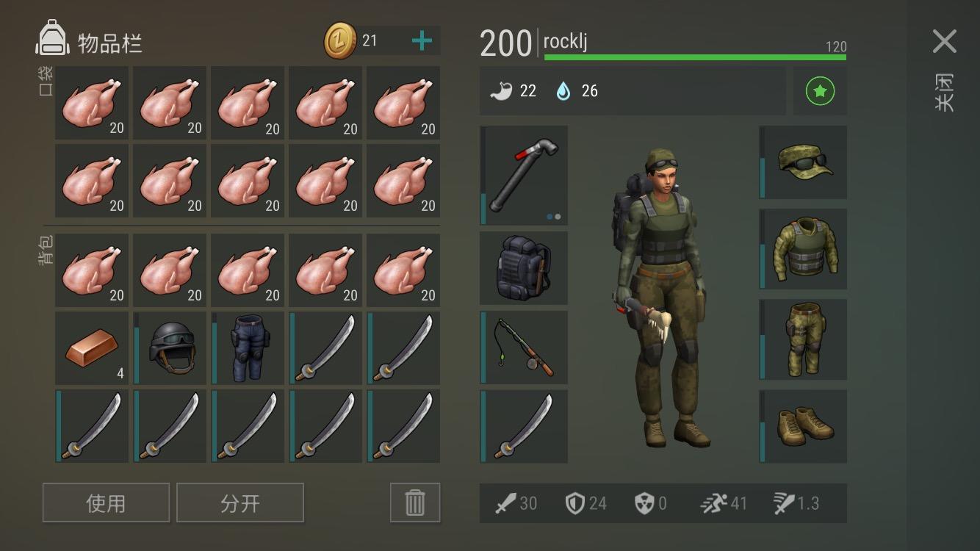The width and height of the screenshot is (980, 551).
Task: Tap the equipped crowbar weapon slot
Action: point(524,176)
